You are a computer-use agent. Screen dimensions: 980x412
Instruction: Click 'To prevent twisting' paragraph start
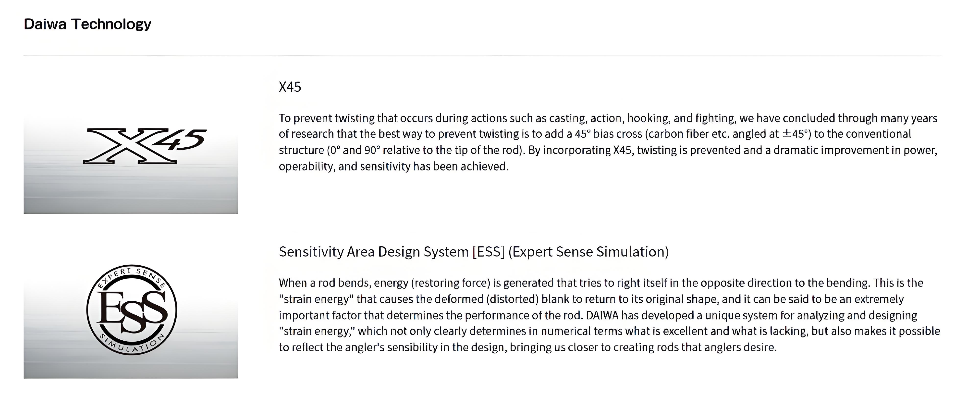point(326,118)
